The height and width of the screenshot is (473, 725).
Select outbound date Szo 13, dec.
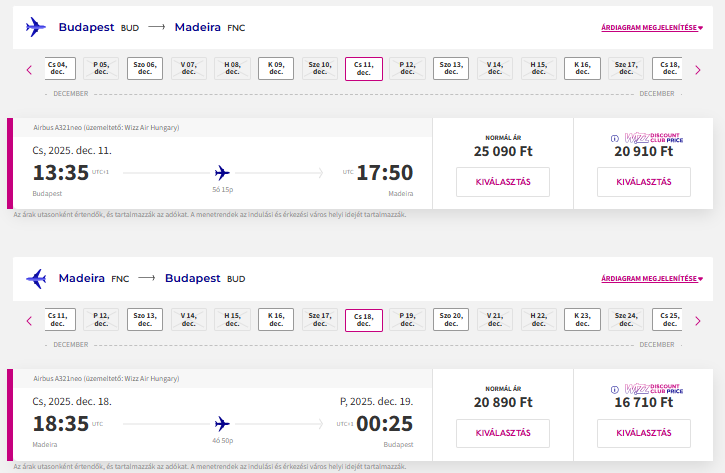(451, 68)
